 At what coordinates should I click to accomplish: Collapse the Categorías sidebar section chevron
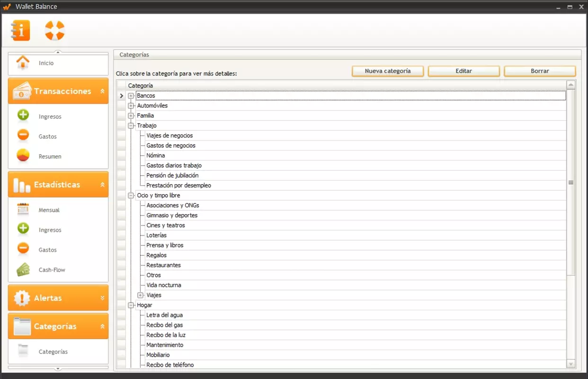tap(102, 326)
